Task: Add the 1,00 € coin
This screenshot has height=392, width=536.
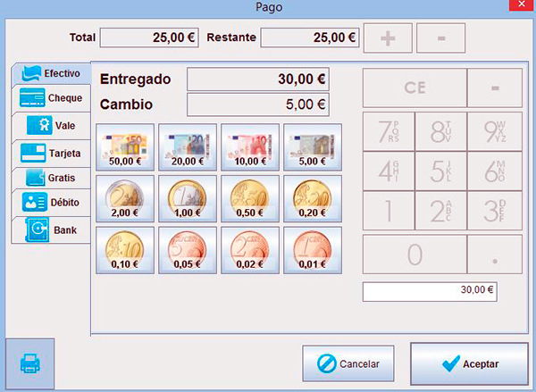Action: pyautogui.click(x=188, y=198)
